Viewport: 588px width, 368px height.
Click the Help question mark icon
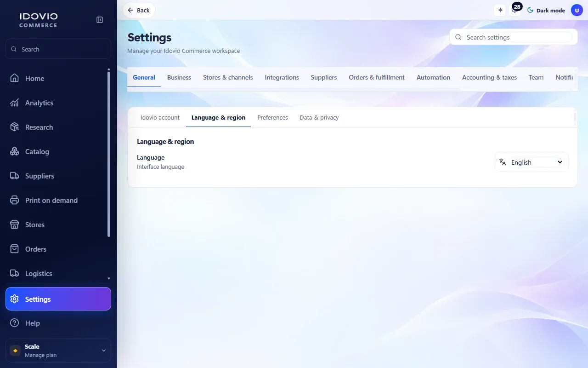(15, 323)
